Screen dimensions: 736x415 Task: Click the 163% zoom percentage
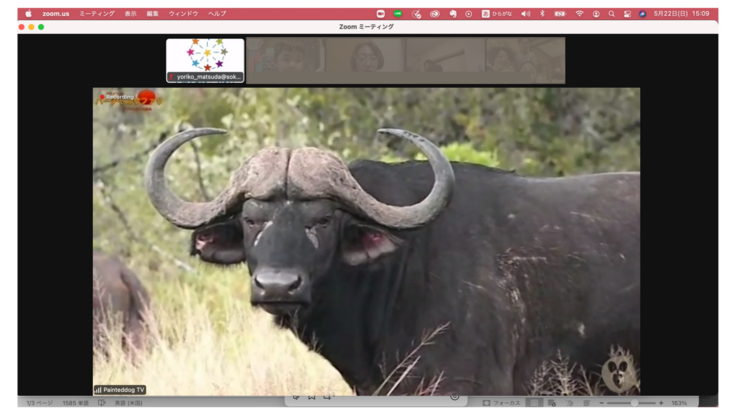pos(679,403)
